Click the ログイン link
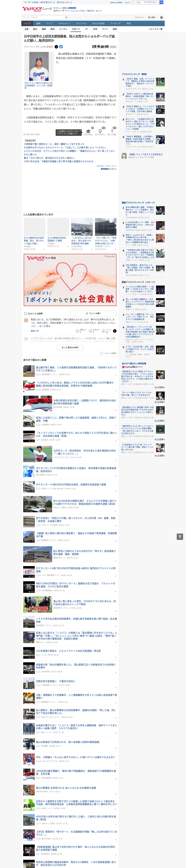186x868 pixels. pyautogui.click(x=57, y=11)
